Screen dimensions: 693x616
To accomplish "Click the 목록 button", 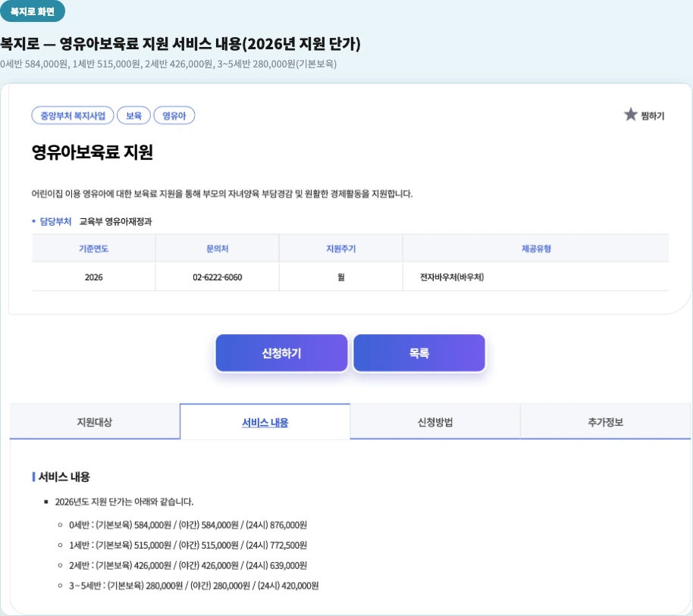I will 419,353.
